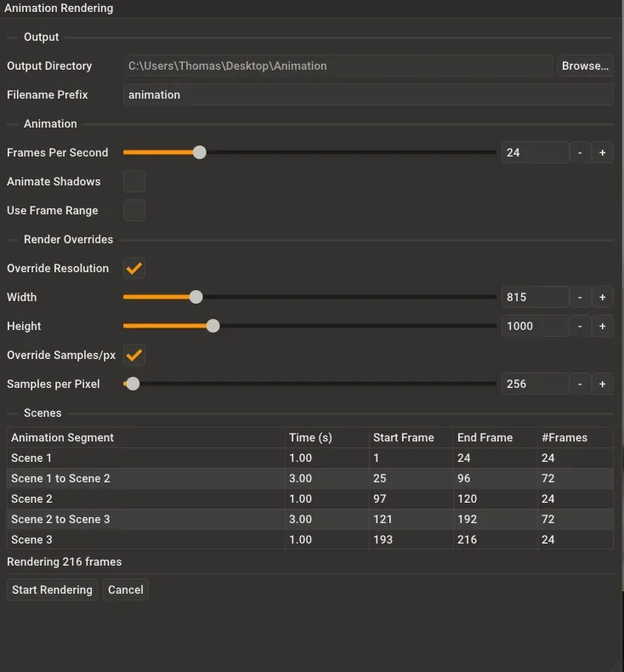Click the Start Frame cell 121

pos(411,520)
